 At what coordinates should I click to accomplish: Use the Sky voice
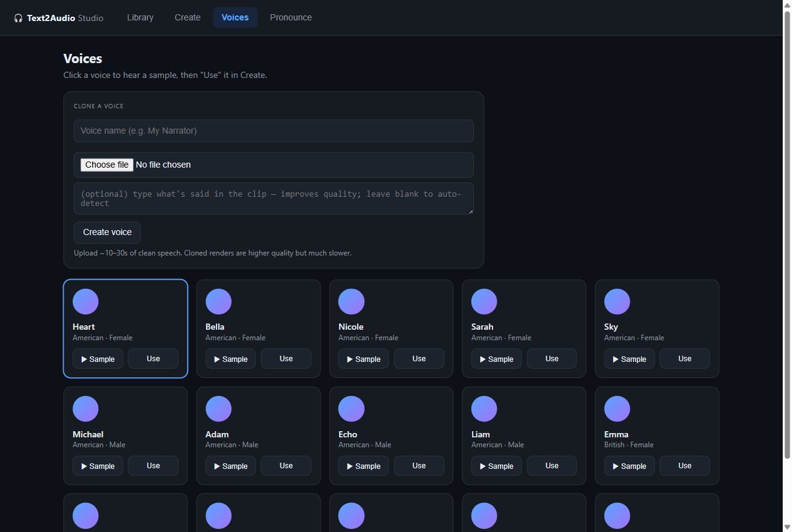coord(685,359)
